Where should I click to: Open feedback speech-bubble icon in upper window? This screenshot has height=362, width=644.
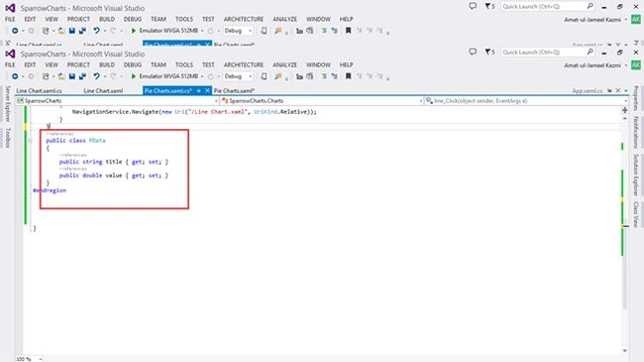click(x=473, y=6)
